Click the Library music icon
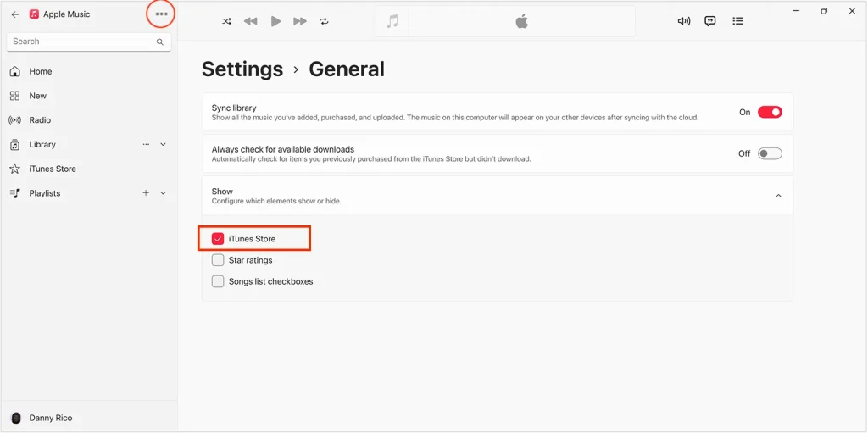Viewport: 868px width, 433px height. (15, 145)
